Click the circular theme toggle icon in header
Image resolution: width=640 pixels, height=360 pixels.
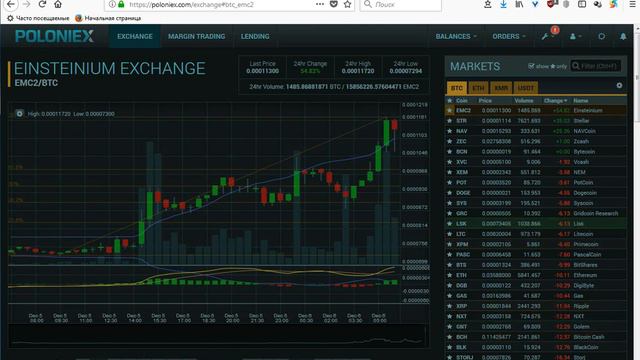pos(602,36)
